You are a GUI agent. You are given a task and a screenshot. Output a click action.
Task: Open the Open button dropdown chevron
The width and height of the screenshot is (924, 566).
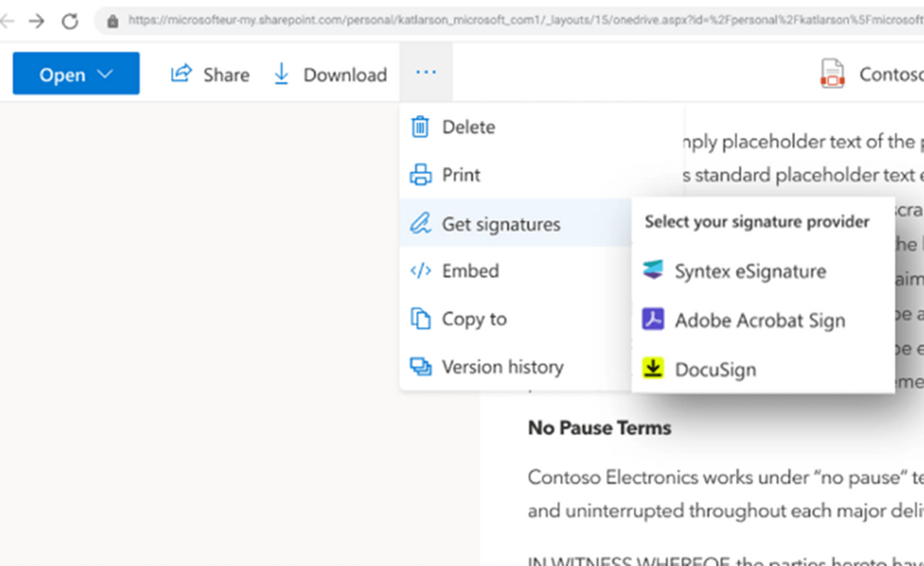105,74
